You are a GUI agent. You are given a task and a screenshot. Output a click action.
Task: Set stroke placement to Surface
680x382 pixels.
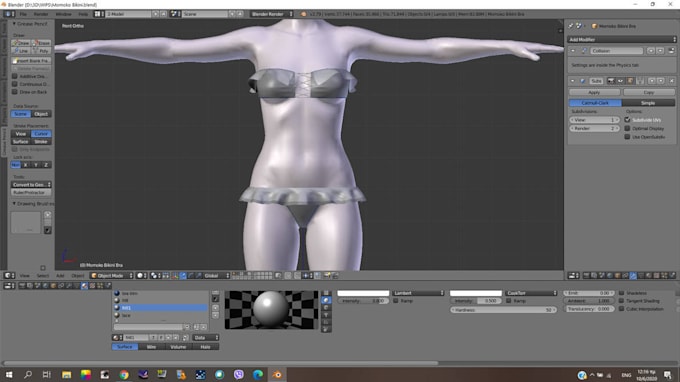20,141
